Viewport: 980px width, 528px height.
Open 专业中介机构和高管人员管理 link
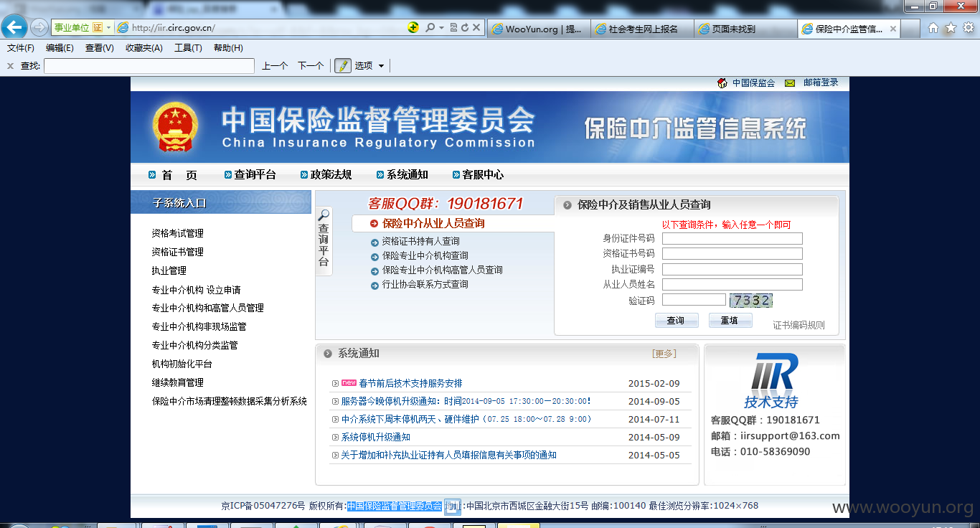point(208,308)
